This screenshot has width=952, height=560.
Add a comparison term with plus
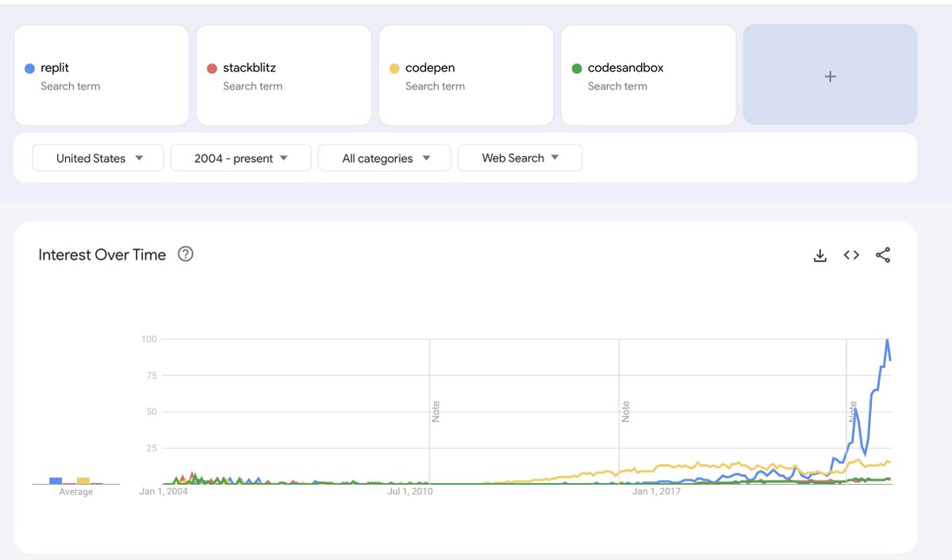click(x=830, y=75)
